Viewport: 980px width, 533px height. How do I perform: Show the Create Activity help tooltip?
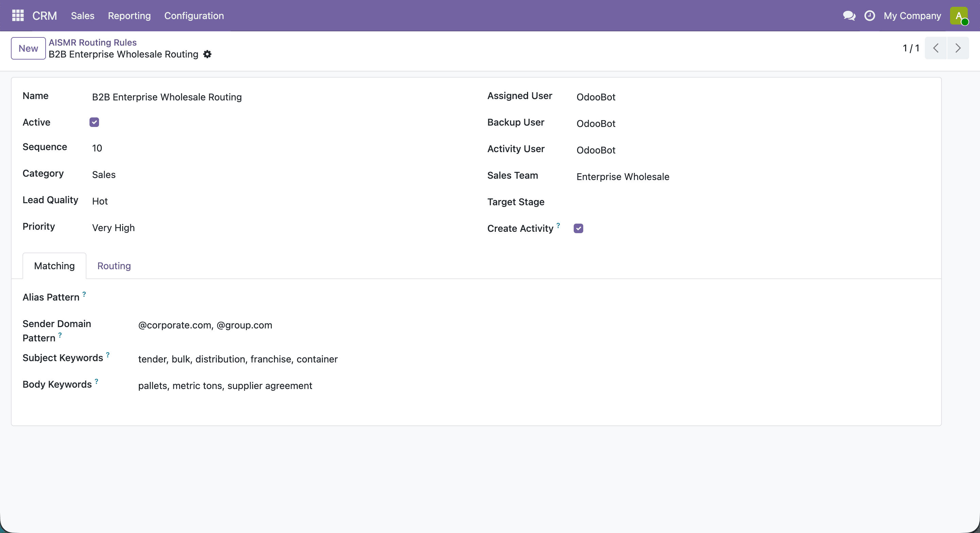(x=558, y=225)
